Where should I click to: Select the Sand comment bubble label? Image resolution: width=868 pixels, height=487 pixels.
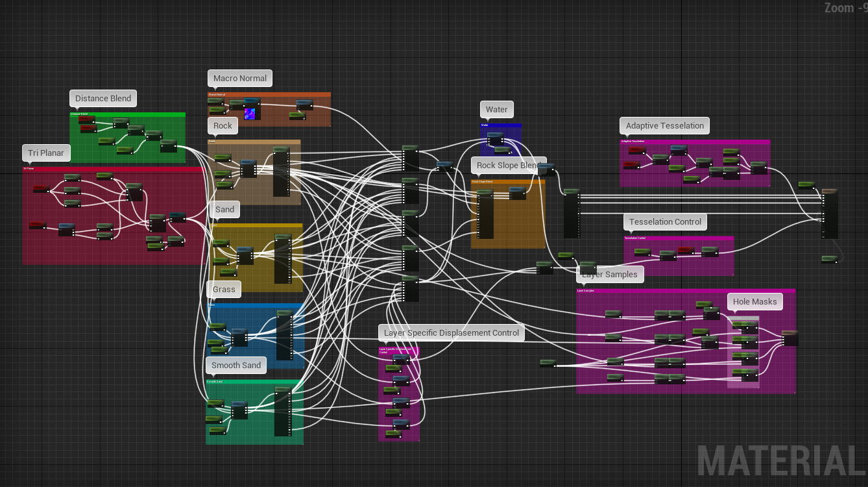[224, 209]
